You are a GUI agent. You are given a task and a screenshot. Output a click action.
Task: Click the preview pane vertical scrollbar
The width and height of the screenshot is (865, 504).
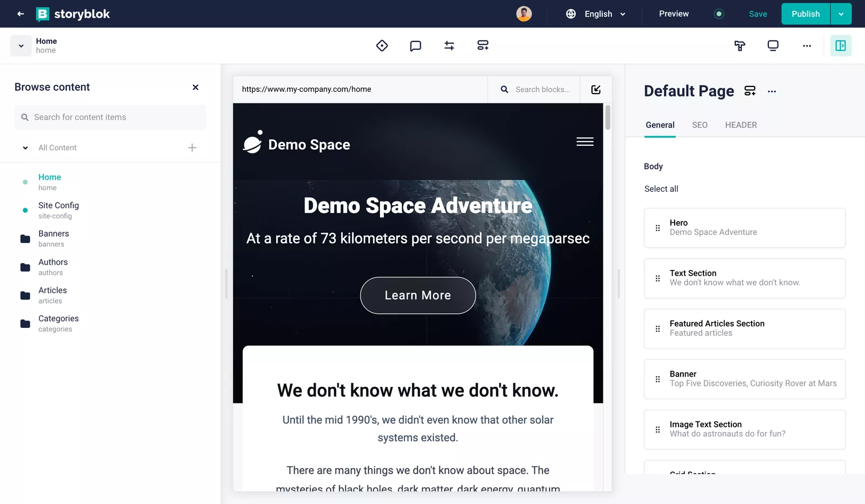click(608, 118)
